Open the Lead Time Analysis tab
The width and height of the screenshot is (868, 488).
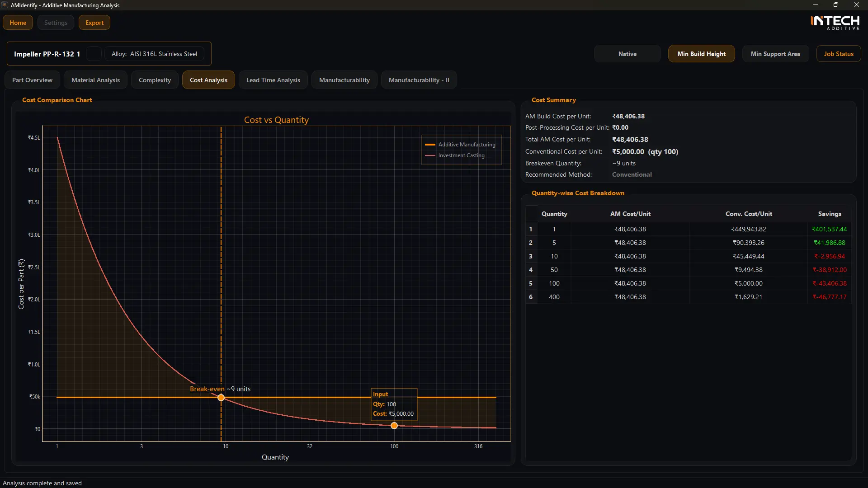click(273, 80)
